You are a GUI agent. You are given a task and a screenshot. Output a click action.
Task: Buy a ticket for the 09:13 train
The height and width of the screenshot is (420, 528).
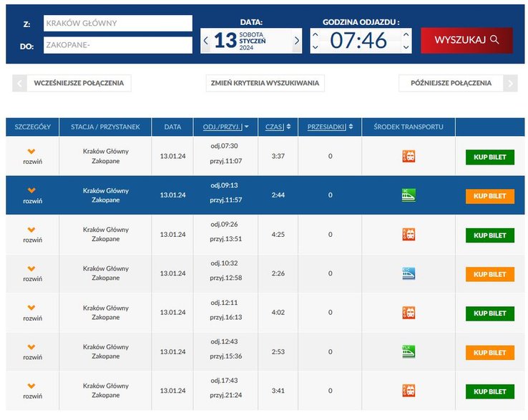tap(489, 195)
